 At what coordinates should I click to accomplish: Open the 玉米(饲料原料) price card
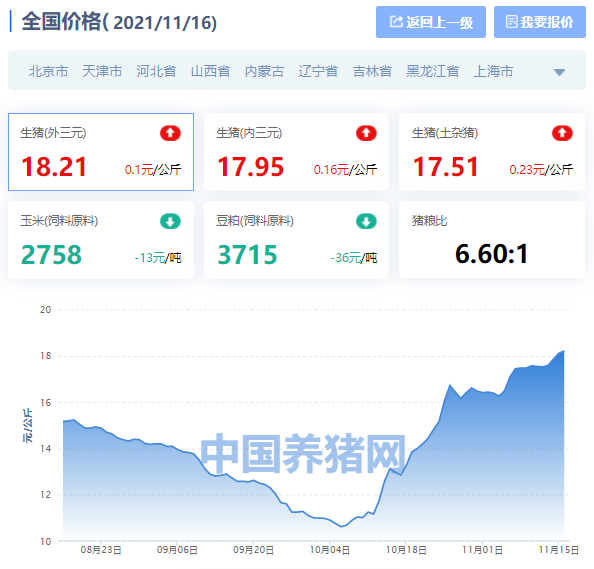click(101, 240)
